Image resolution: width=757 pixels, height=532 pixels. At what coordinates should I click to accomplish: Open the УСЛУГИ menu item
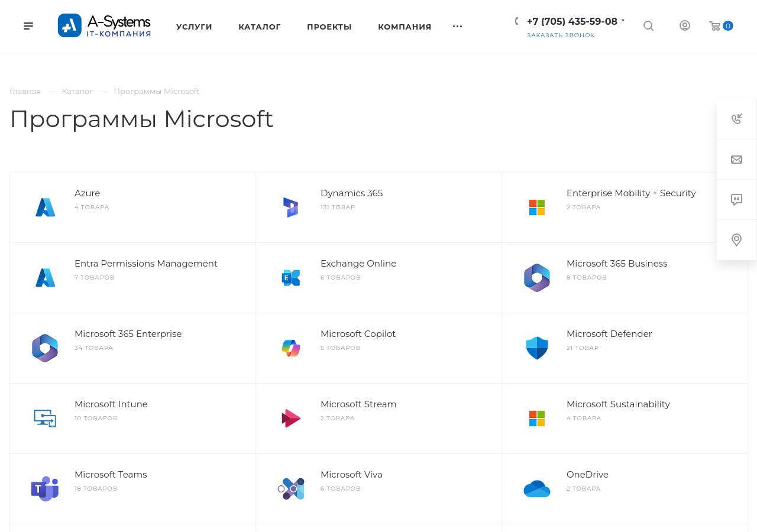click(x=194, y=27)
